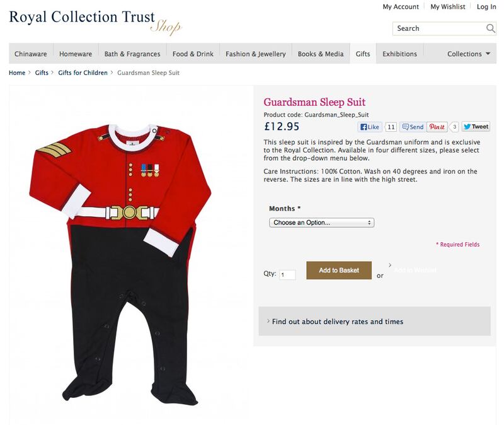Viewport: 504px width, 425px height.
Task: Click the quantity input field
Action: tap(287, 275)
